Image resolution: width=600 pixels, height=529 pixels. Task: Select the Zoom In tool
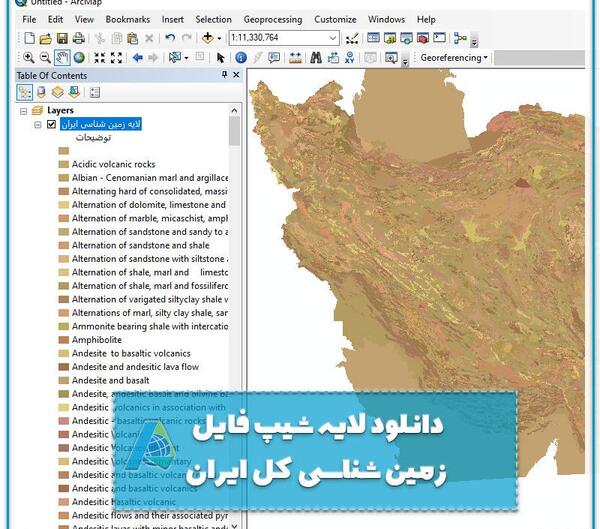(29, 58)
